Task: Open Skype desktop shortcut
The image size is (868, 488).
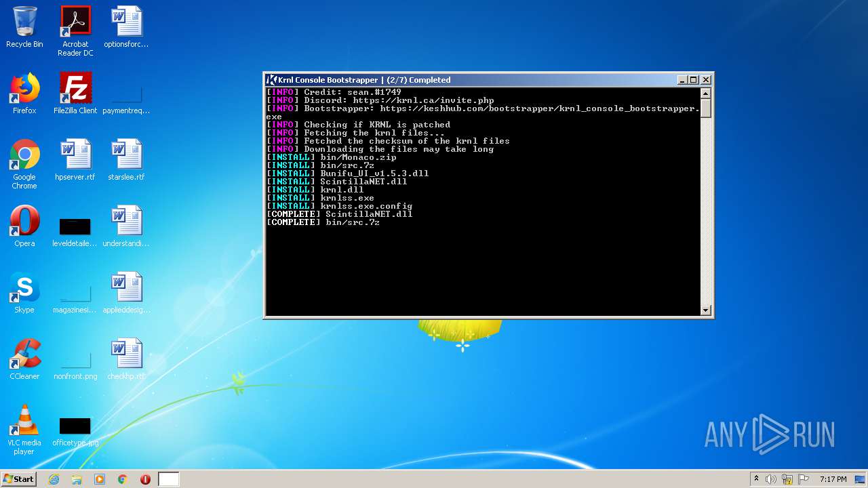Action: (24, 293)
